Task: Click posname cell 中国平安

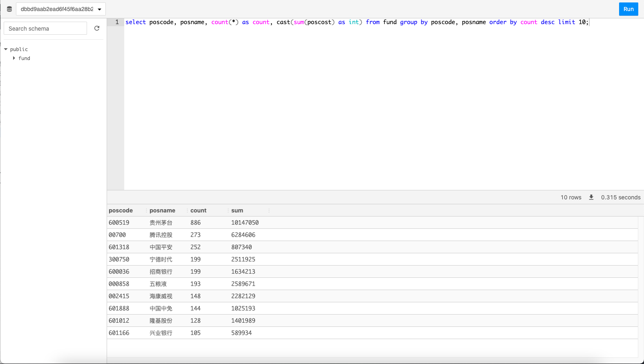Action: (161, 247)
